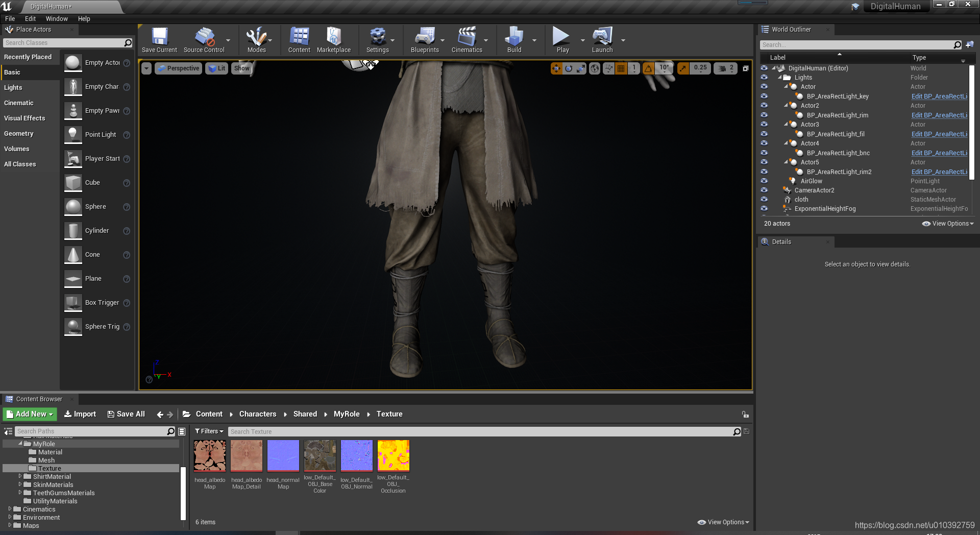This screenshot has height=535, width=980.
Task: Click the Launch toolbar icon
Action: pos(602,40)
